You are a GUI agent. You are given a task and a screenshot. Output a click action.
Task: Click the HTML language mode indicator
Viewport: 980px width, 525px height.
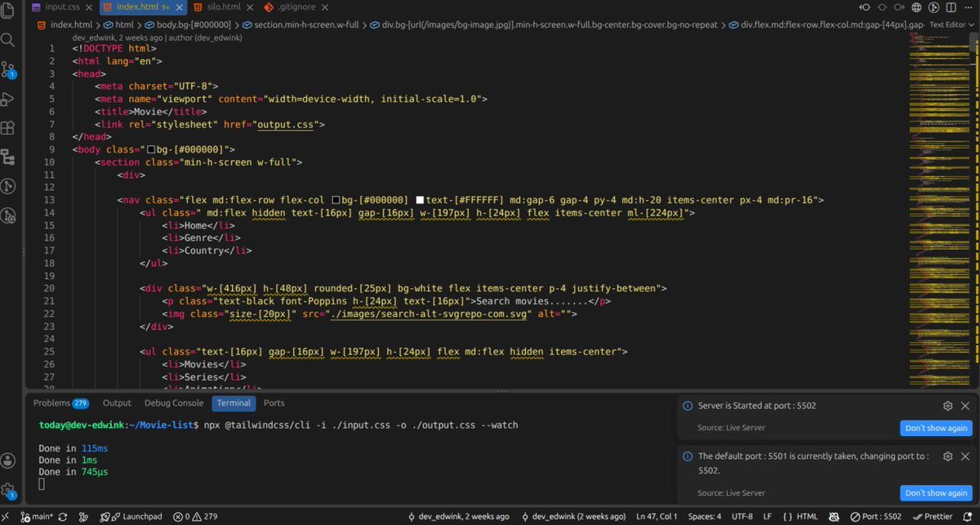pos(801,517)
